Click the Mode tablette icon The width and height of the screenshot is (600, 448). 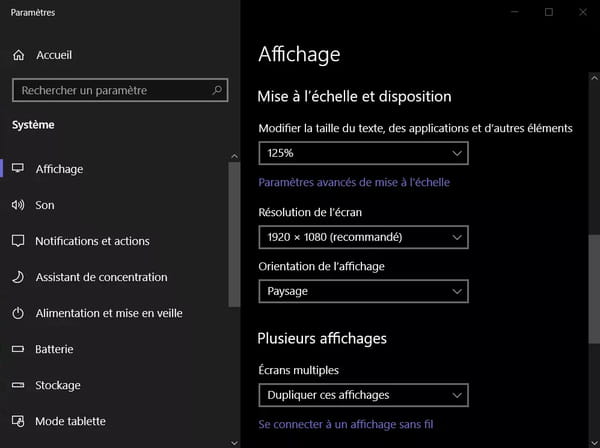click(x=18, y=421)
